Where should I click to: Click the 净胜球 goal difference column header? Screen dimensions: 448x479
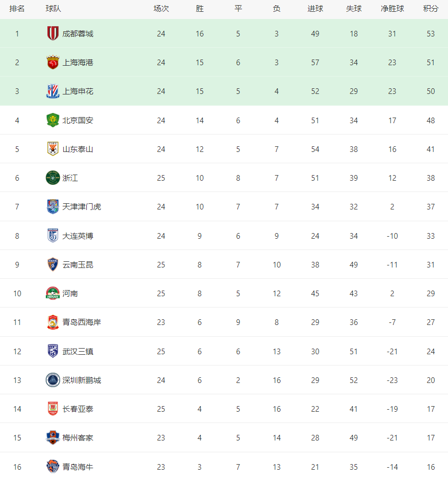(392, 9)
